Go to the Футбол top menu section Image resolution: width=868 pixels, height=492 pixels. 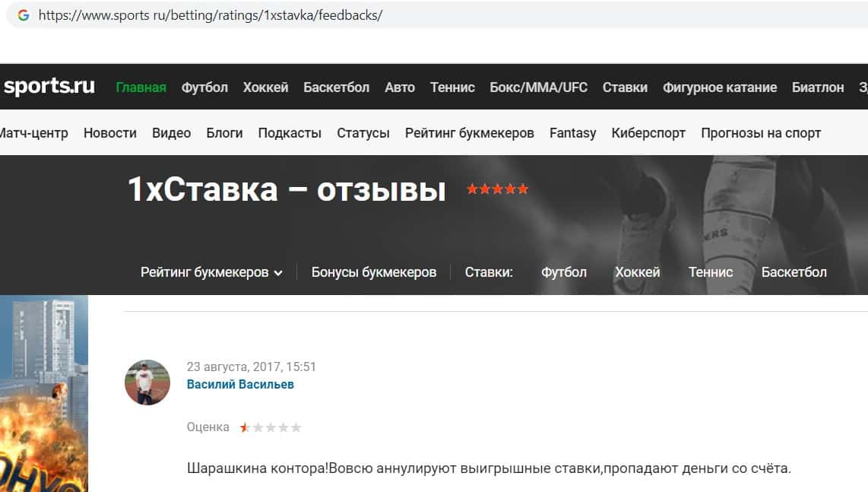(204, 87)
